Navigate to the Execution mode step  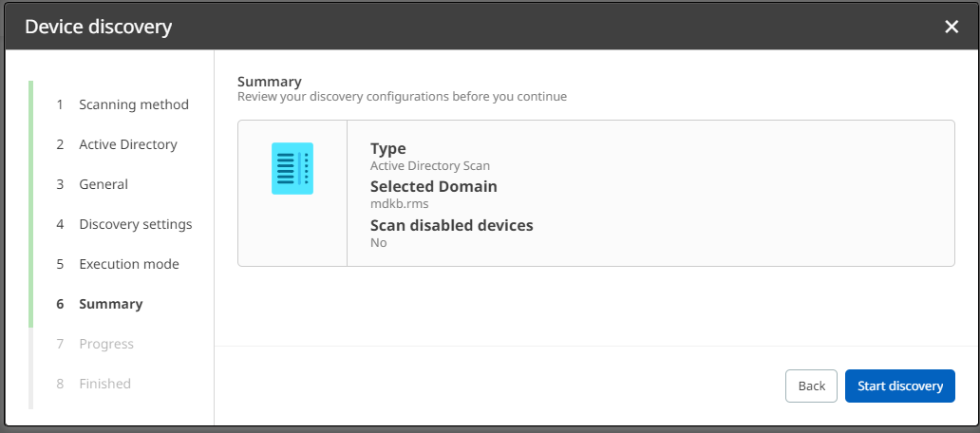coord(128,264)
